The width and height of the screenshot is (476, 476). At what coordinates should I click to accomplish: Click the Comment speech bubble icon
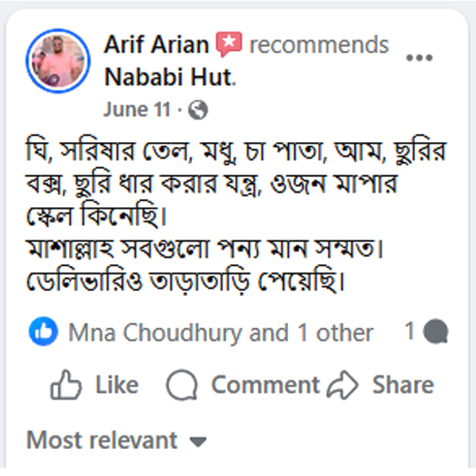tap(182, 386)
